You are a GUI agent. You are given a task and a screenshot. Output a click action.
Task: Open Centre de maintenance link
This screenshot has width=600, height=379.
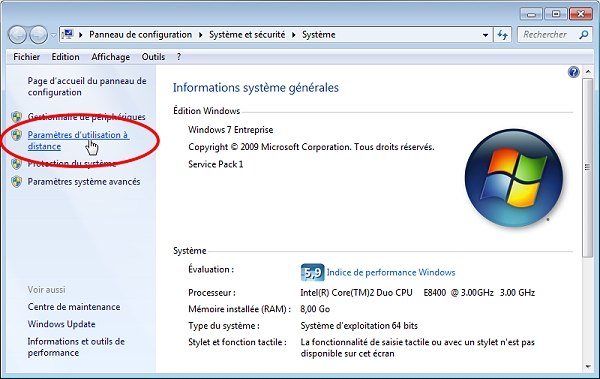coord(74,307)
